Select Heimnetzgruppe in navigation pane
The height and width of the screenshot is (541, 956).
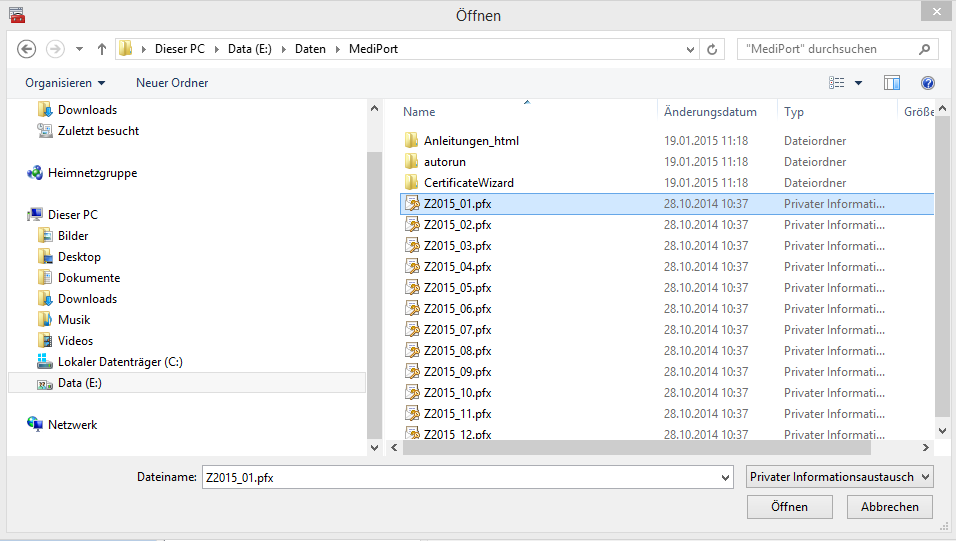(92, 173)
